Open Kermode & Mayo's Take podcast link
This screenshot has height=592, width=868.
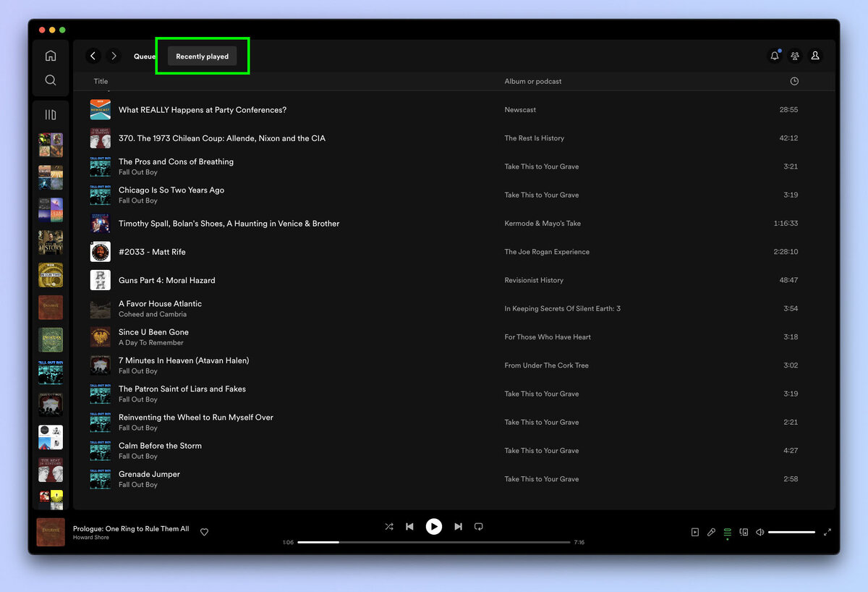542,224
